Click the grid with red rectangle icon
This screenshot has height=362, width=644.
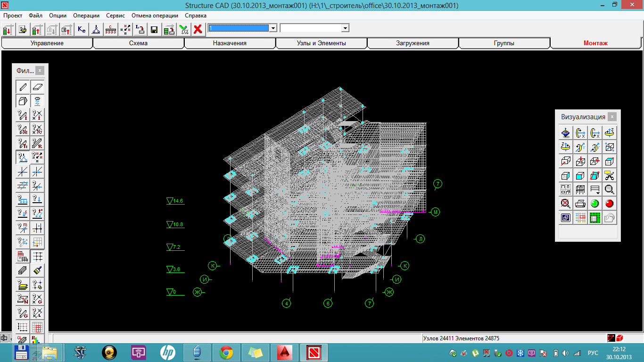coord(580,218)
